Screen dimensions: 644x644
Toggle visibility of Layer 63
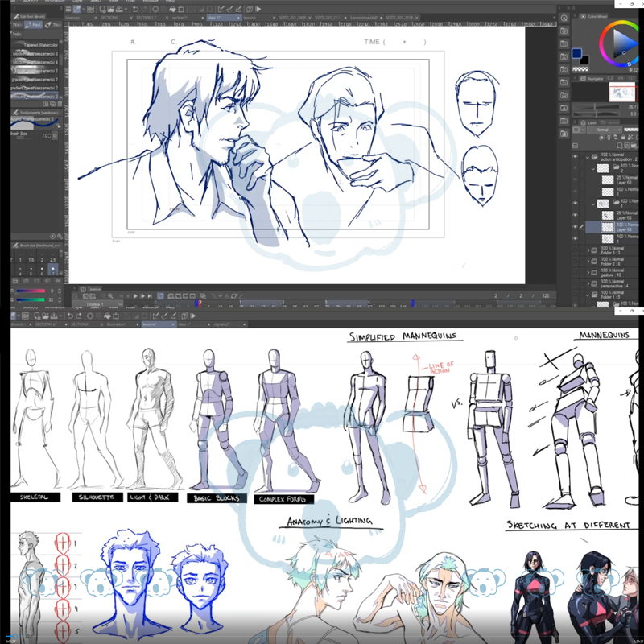click(x=575, y=227)
